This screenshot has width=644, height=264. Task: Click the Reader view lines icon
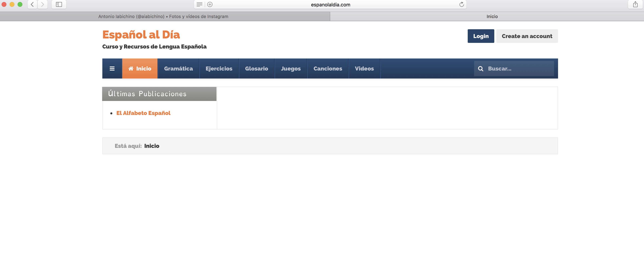click(199, 4)
